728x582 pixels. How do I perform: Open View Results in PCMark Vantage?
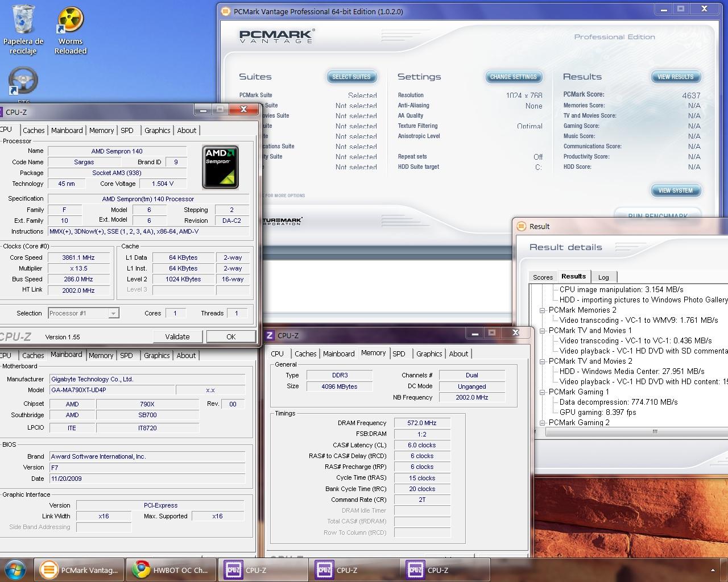675,77
